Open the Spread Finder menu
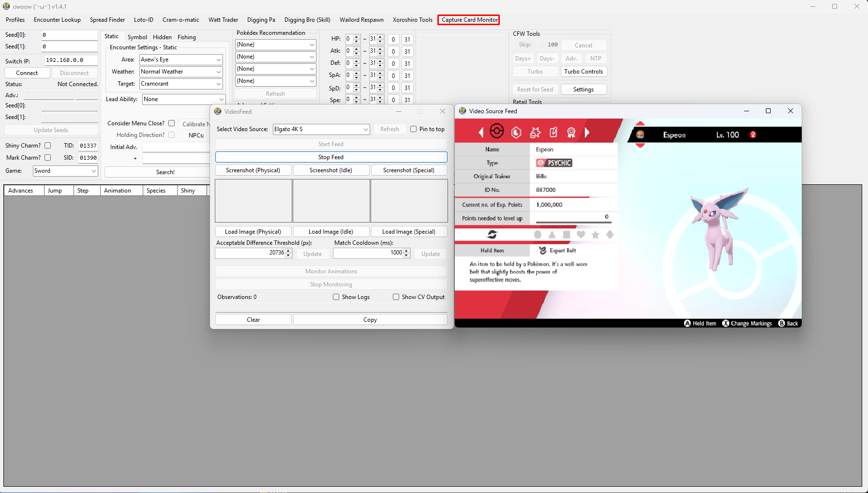The image size is (868, 493). tap(107, 20)
